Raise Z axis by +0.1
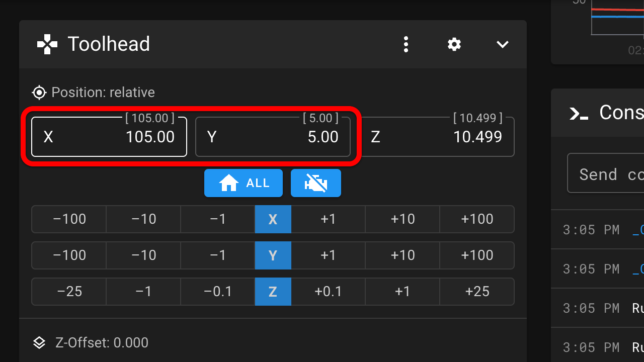The height and width of the screenshot is (362, 644). pos(328,292)
